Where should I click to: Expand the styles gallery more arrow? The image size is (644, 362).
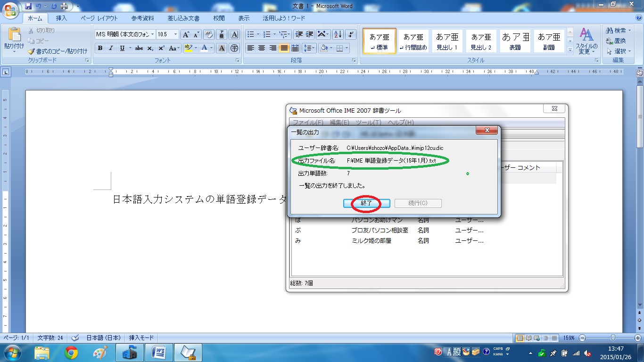click(570, 49)
